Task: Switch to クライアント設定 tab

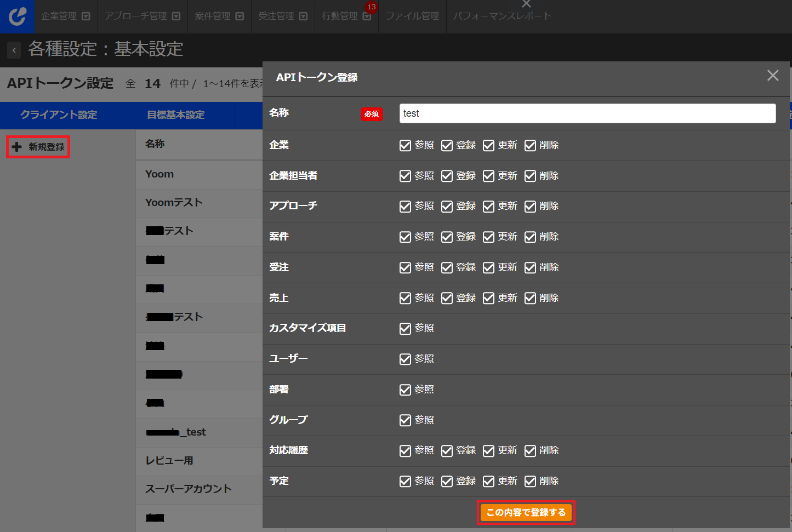Action: pos(59,115)
